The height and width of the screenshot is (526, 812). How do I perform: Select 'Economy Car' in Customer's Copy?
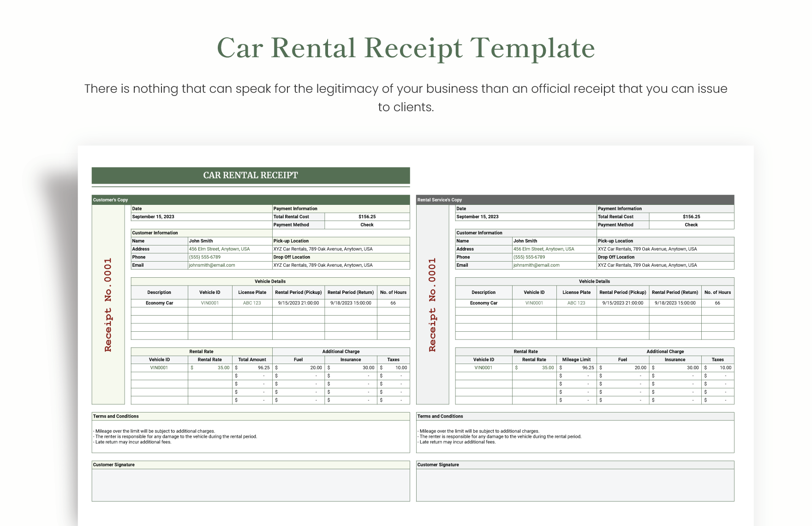159,303
